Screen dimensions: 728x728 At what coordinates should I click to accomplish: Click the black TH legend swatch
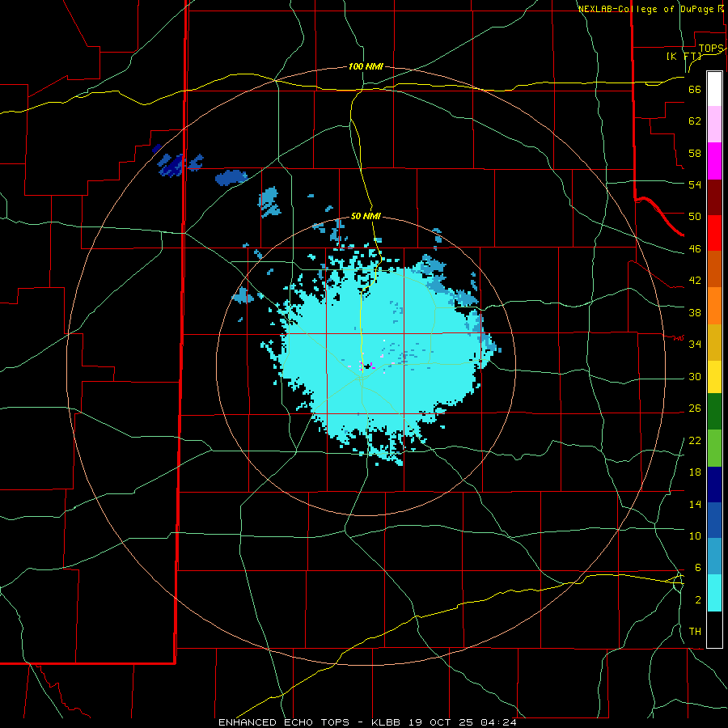(x=714, y=629)
